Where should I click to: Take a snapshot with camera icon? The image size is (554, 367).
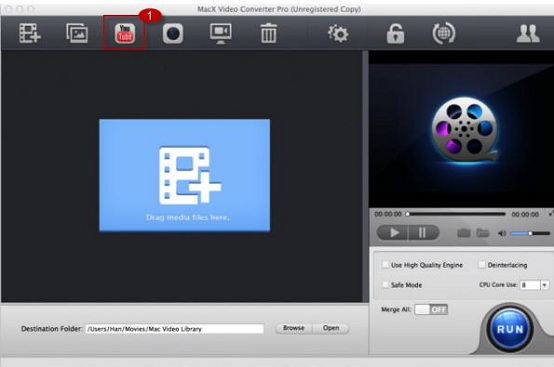(x=464, y=233)
